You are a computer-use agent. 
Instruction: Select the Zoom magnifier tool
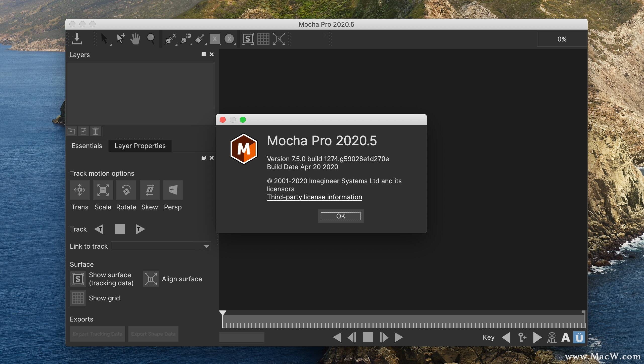coord(151,39)
